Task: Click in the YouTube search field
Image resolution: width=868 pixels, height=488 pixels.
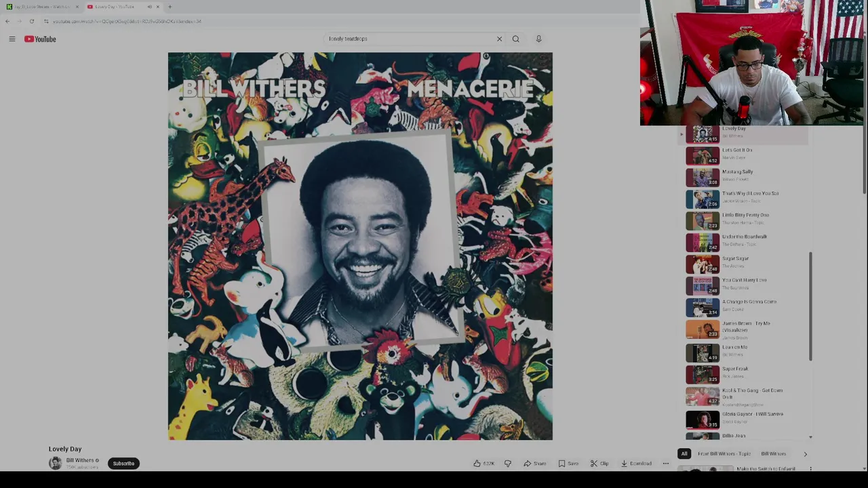Action: point(410,39)
